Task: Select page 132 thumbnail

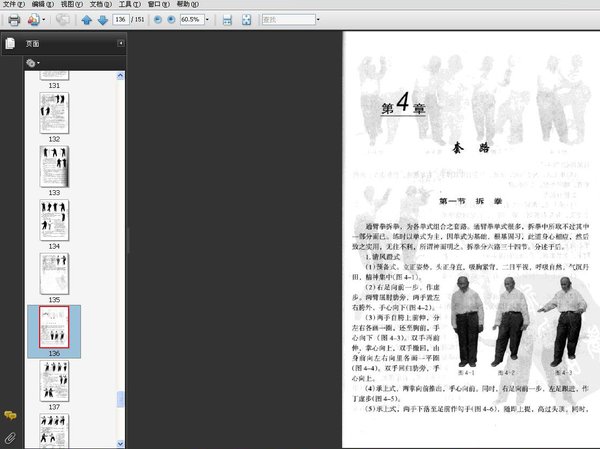Action: click(54, 113)
